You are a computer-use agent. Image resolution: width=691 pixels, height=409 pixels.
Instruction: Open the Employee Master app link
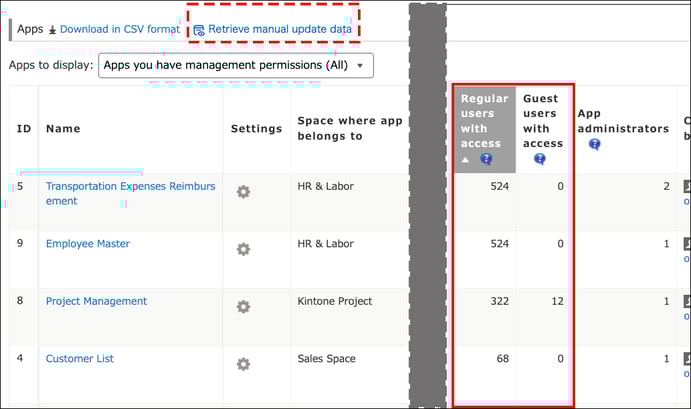tap(88, 244)
